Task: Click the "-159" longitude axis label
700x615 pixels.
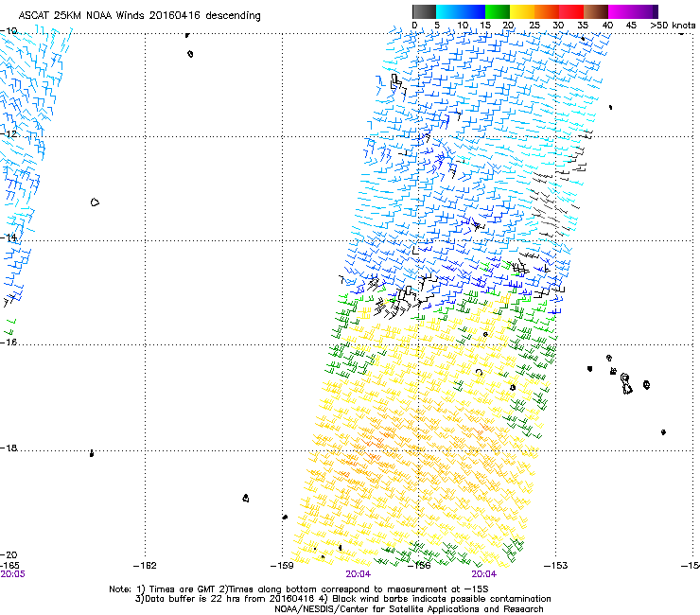Action: [x=282, y=566]
